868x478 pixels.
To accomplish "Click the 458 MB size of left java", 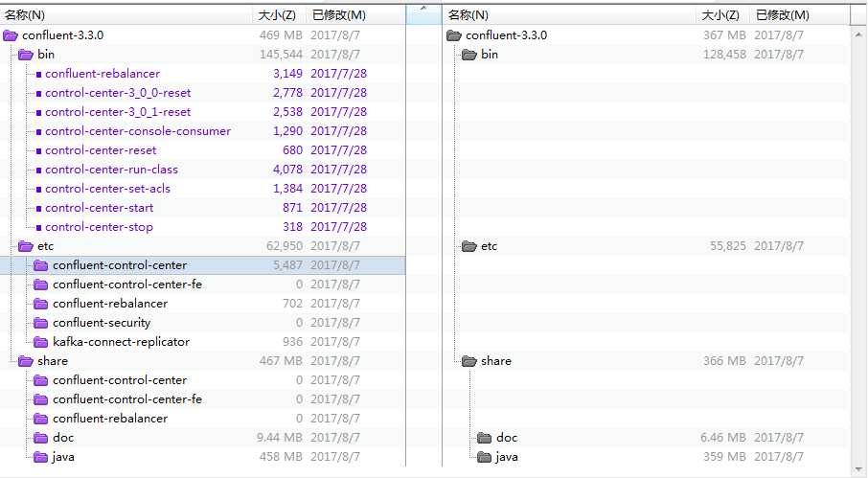I will 281,457.
